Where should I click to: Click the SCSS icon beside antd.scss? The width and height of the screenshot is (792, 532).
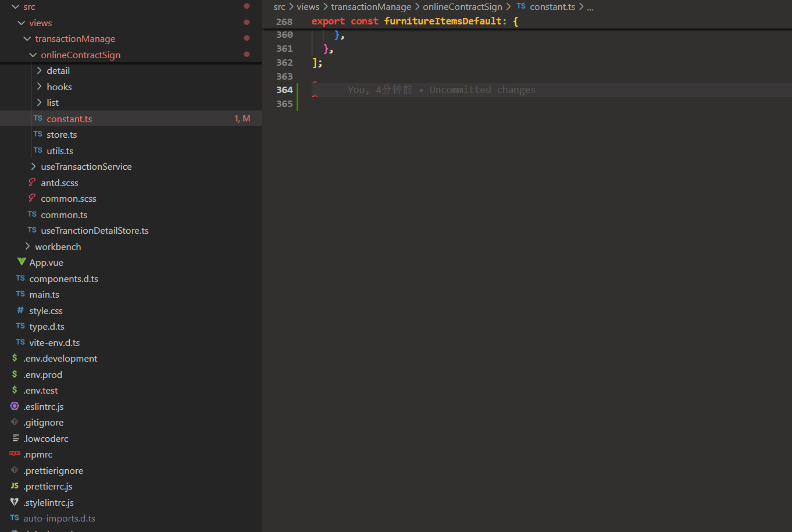click(32, 182)
